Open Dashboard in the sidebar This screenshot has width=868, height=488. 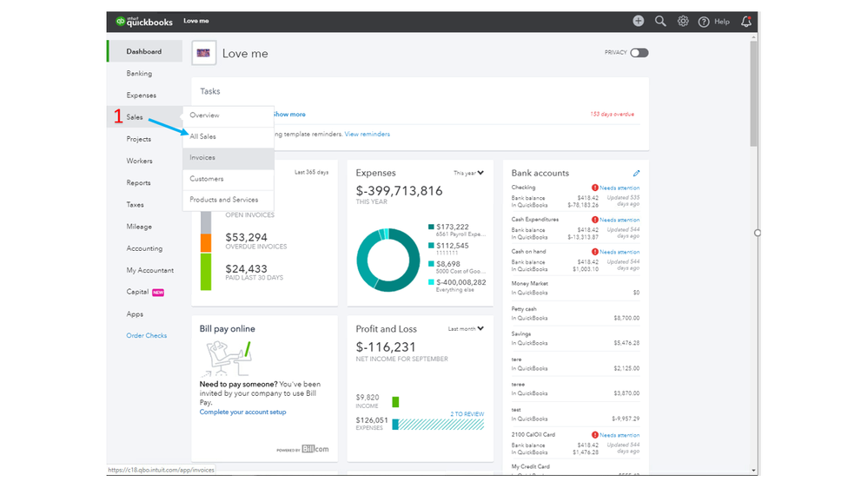coord(144,51)
